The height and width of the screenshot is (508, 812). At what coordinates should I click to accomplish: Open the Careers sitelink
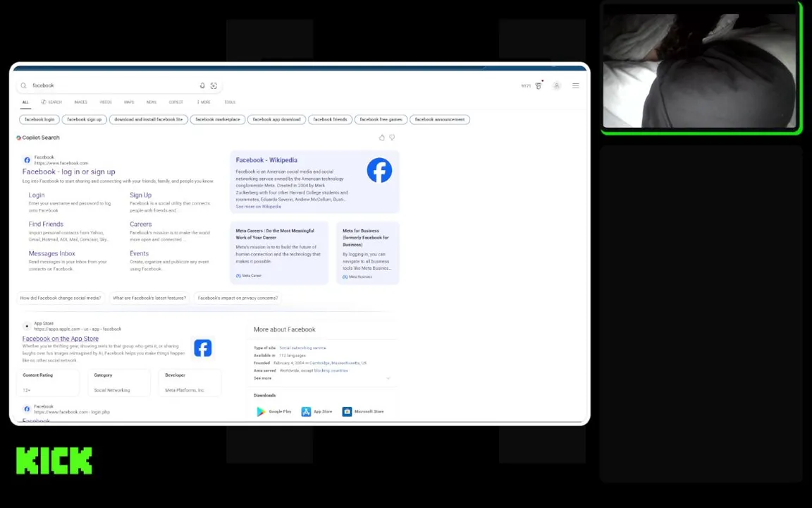pyautogui.click(x=140, y=224)
